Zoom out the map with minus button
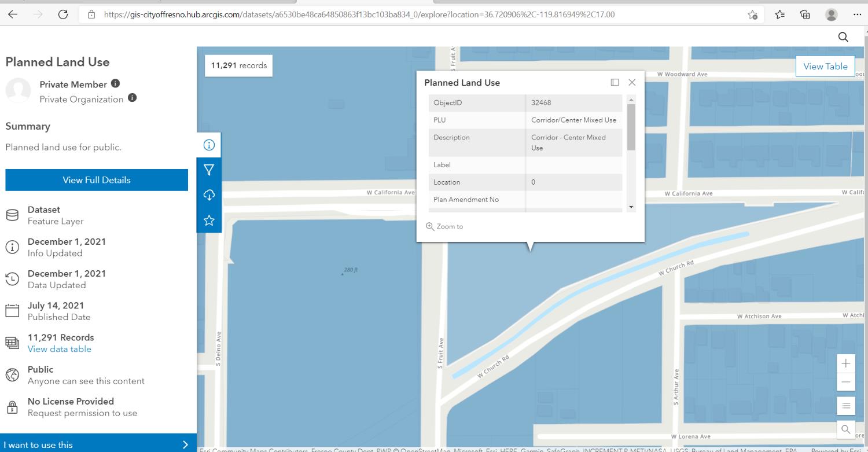 tap(845, 382)
